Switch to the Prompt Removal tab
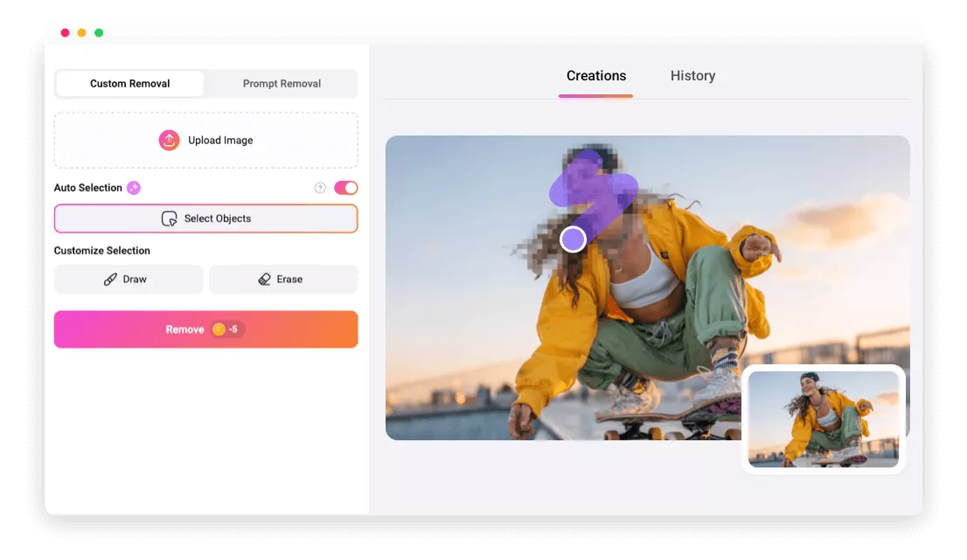967x560 pixels. [x=282, y=84]
